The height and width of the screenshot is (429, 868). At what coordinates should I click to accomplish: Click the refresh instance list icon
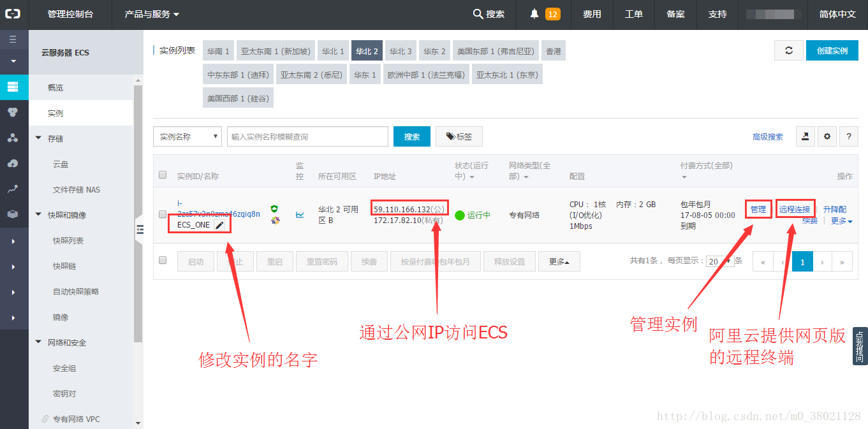789,50
